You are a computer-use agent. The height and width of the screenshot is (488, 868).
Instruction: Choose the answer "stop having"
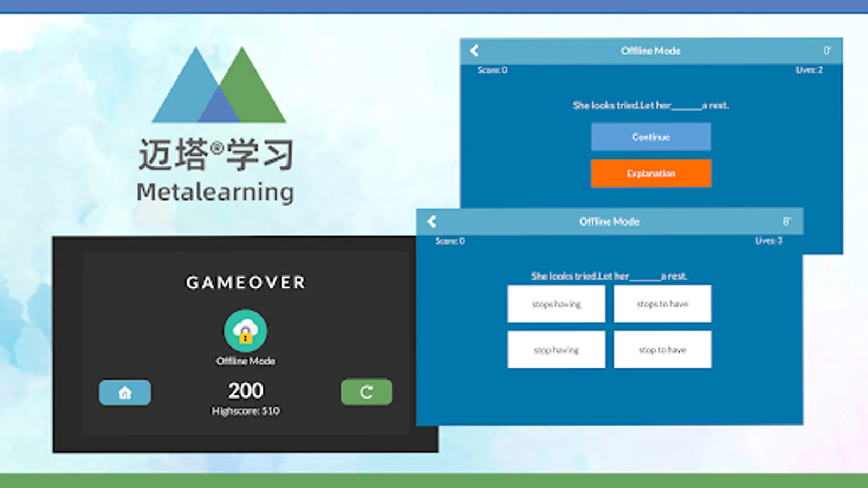(x=557, y=350)
